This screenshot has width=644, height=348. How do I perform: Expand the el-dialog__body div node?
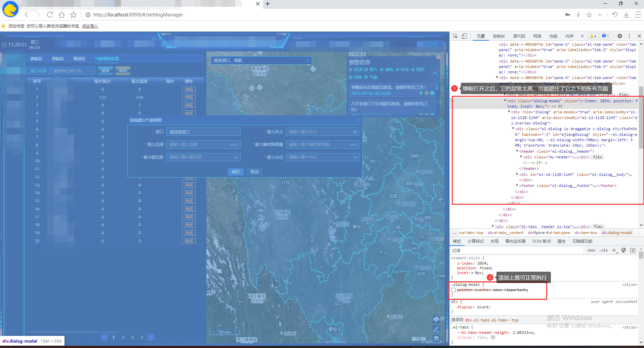517,174
